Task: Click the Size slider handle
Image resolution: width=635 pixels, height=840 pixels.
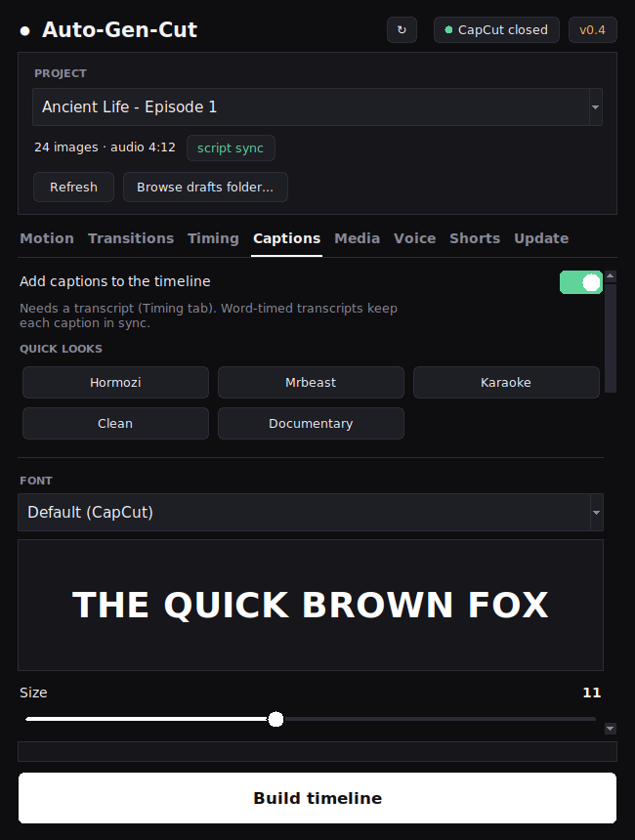Action: click(x=275, y=719)
